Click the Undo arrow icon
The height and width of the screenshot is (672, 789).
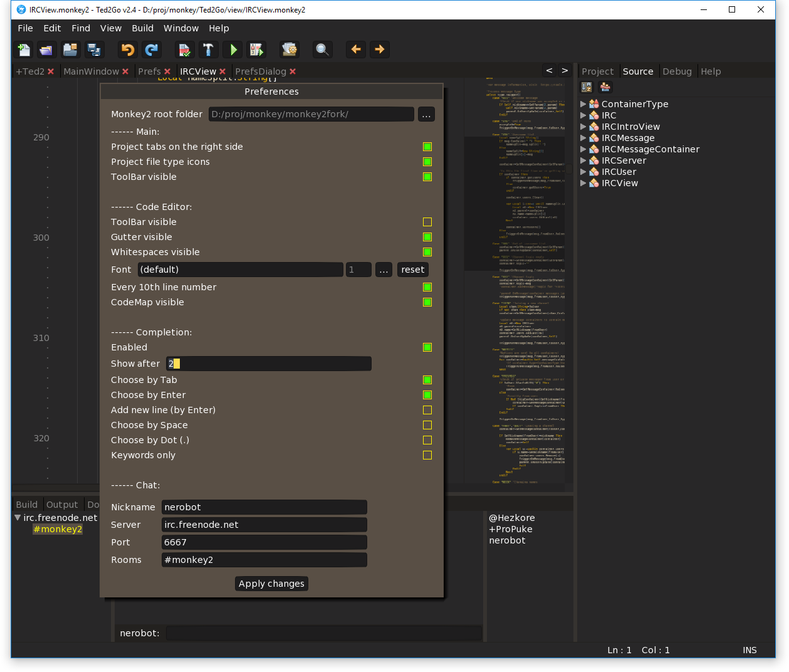(x=128, y=50)
